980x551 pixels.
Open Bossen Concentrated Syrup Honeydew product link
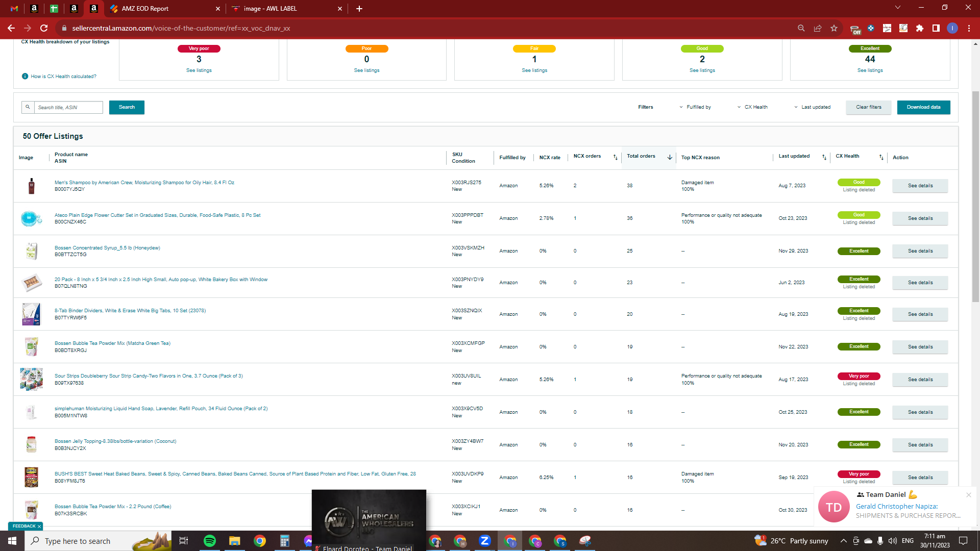click(107, 248)
